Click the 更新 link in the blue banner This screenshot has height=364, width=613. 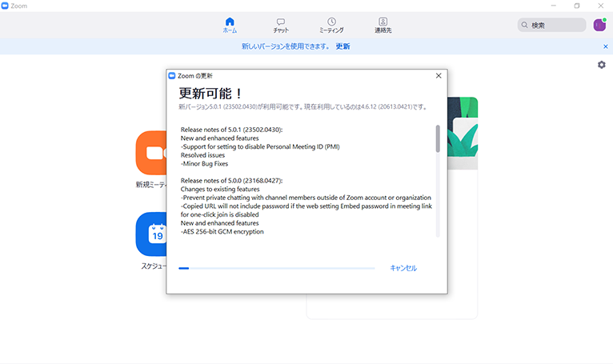click(x=343, y=46)
